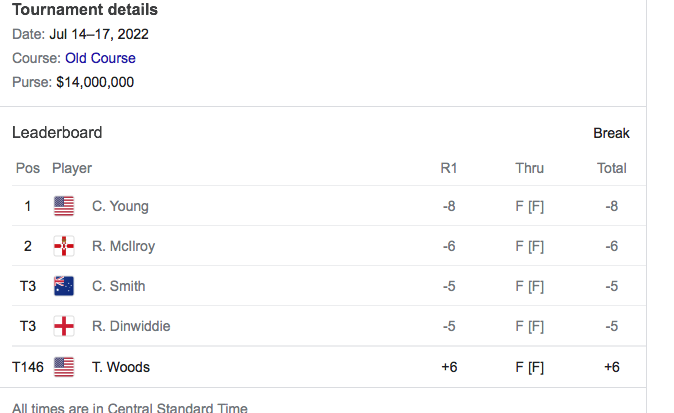Click T. Woods total score +6
Viewport: 674px width, 413px height.
point(611,367)
